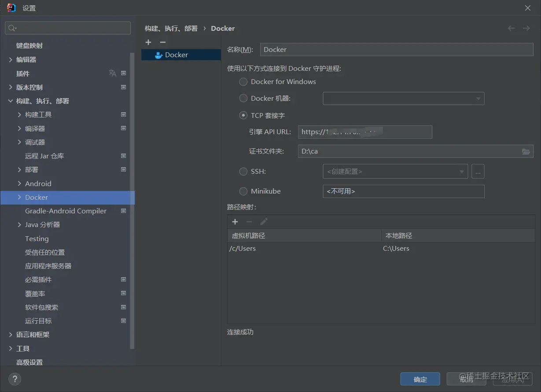Click the project-level icon beside 编译器
This screenshot has width=541, height=392.
pyautogui.click(x=123, y=128)
